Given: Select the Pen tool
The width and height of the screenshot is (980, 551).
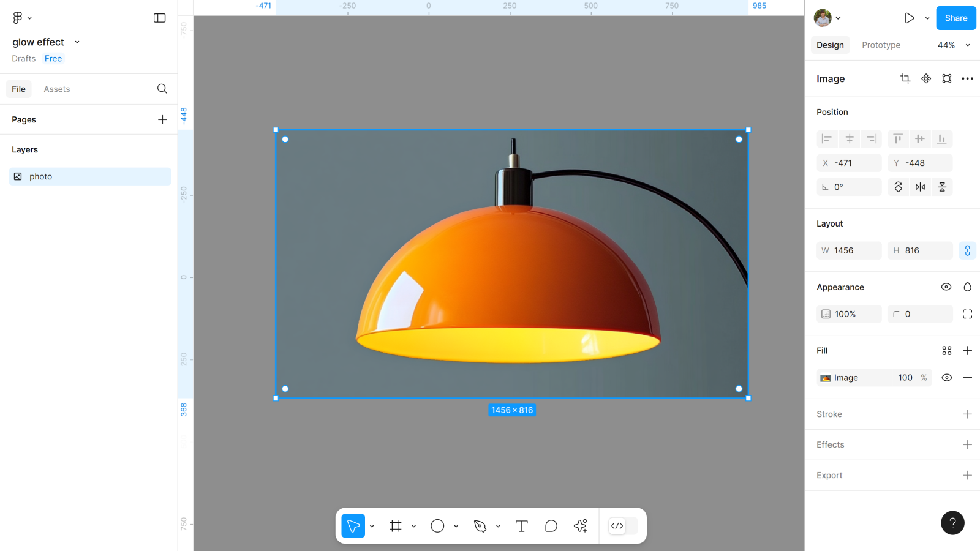Looking at the screenshot, I should 480,526.
